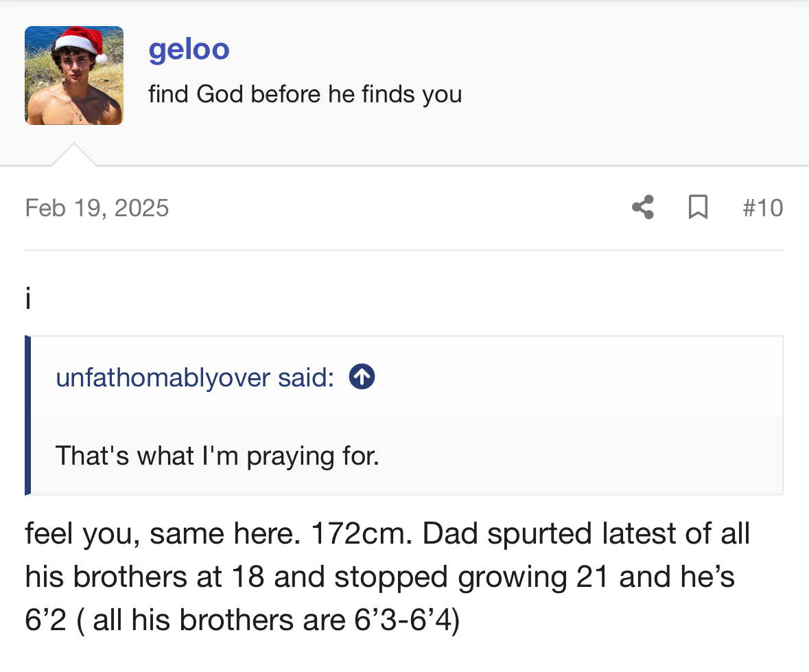Click the single 'i' line above the quote
Viewport: 809px width, 672px height.
[x=28, y=299]
